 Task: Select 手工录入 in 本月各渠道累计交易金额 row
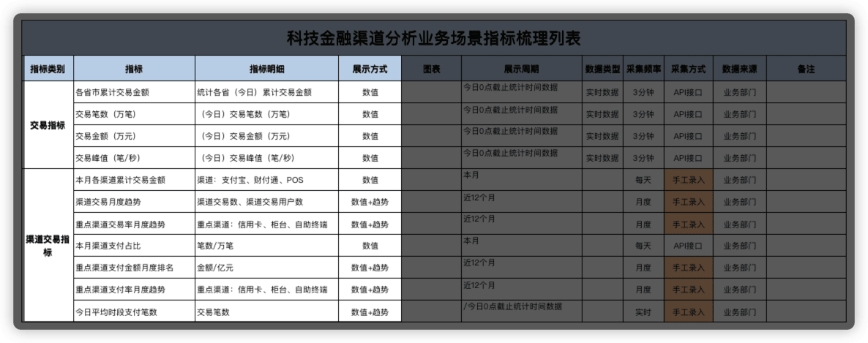(689, 180)
